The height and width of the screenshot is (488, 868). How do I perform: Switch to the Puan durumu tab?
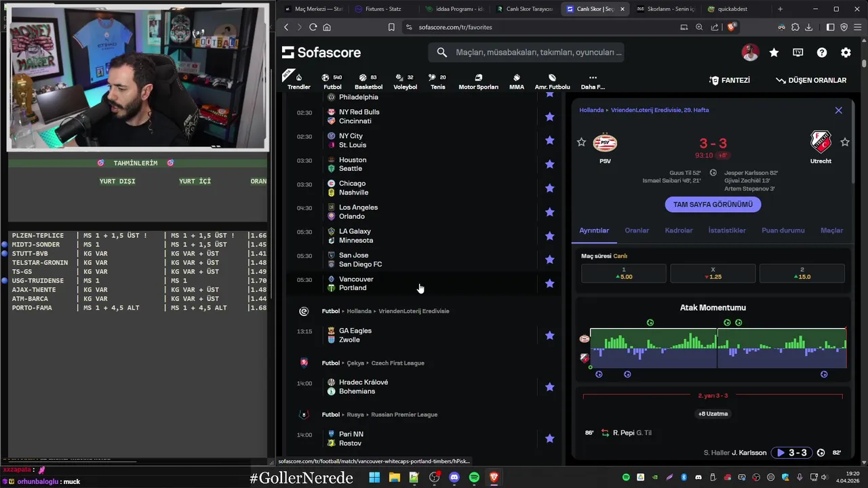[x=783, y=230]
